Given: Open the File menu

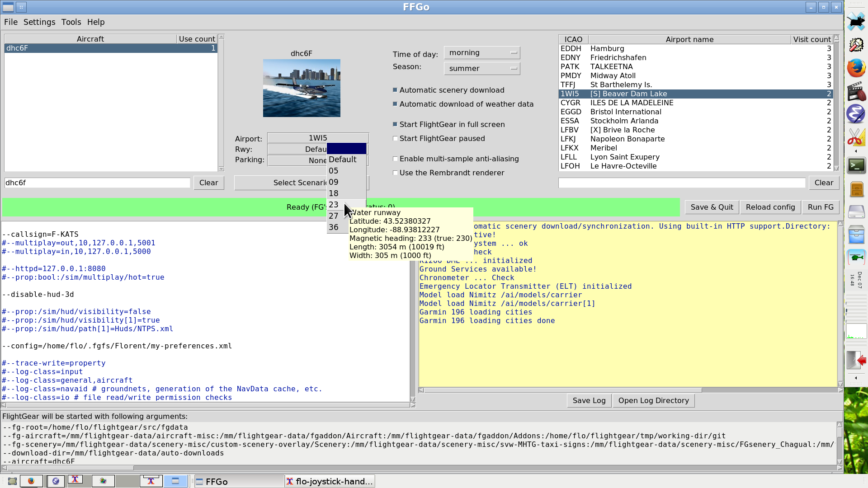Looking at the screenshot, I should pyautogui.click(x=11, y=22).
